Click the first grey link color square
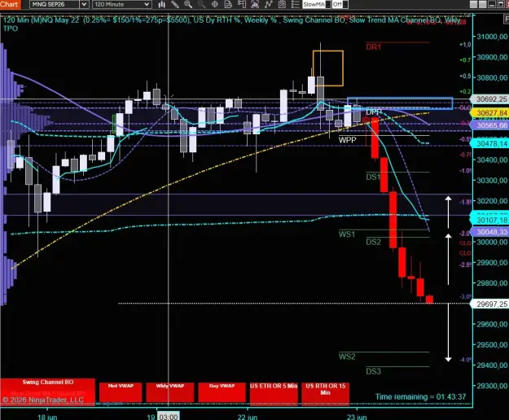The width and height of the screenshot is (509, 420). (474, 4)
